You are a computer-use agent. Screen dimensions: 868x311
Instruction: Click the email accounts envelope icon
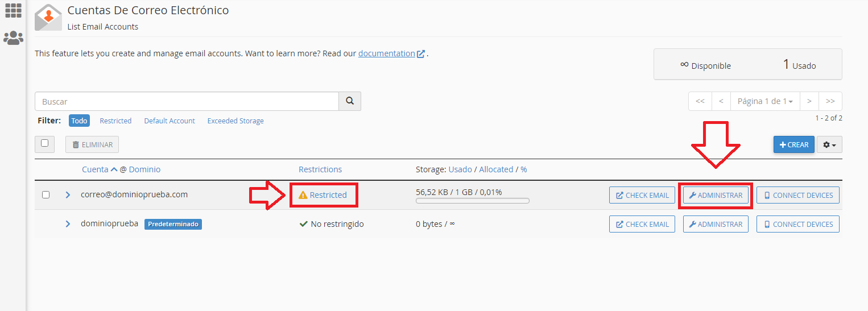tap(48, 17)
